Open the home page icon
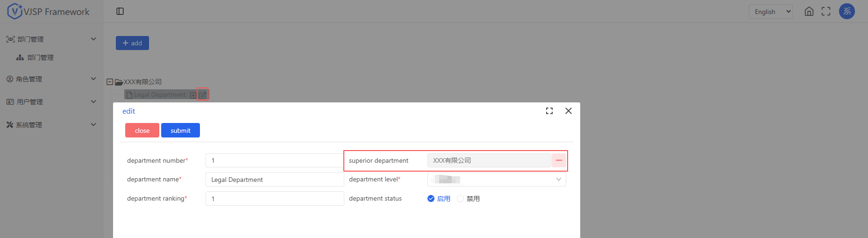The width and height of the screenshot is (868, 238). [809, 11]
